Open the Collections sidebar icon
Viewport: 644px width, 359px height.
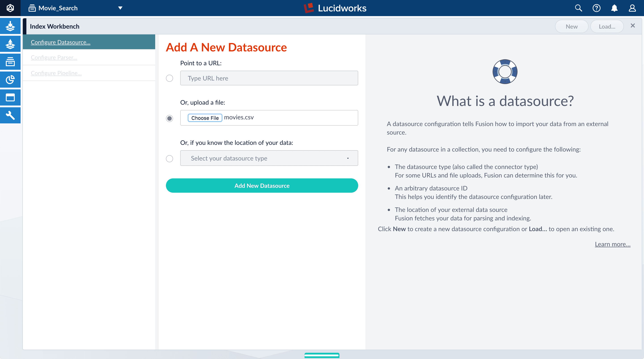click(x=10, y=61)
